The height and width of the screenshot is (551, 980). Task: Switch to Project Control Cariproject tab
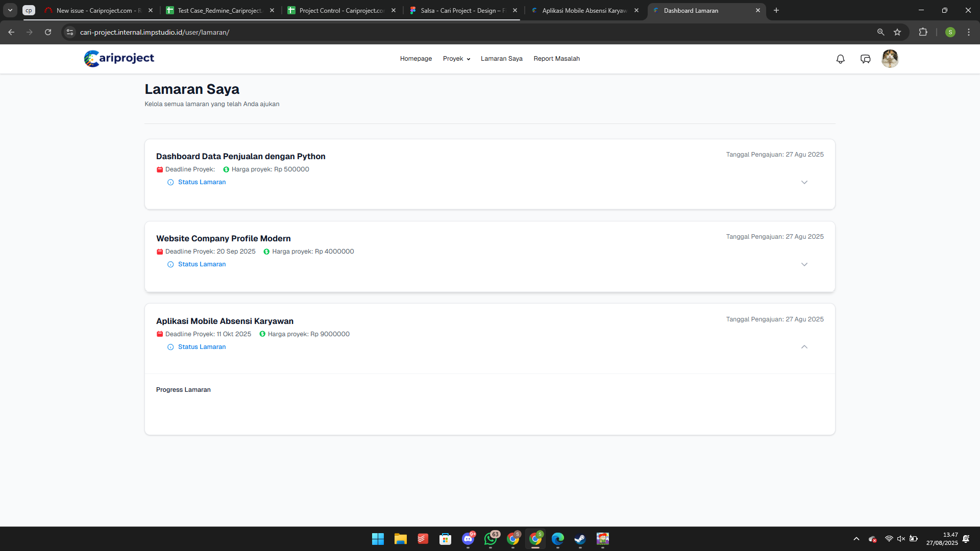tap(341, 10)
